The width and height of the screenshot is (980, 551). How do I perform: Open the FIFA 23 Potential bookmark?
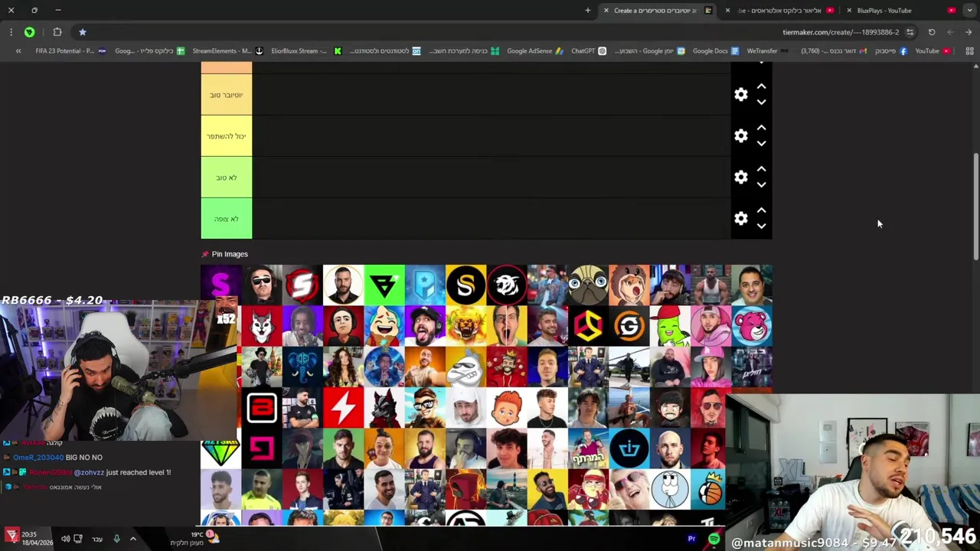70,51
